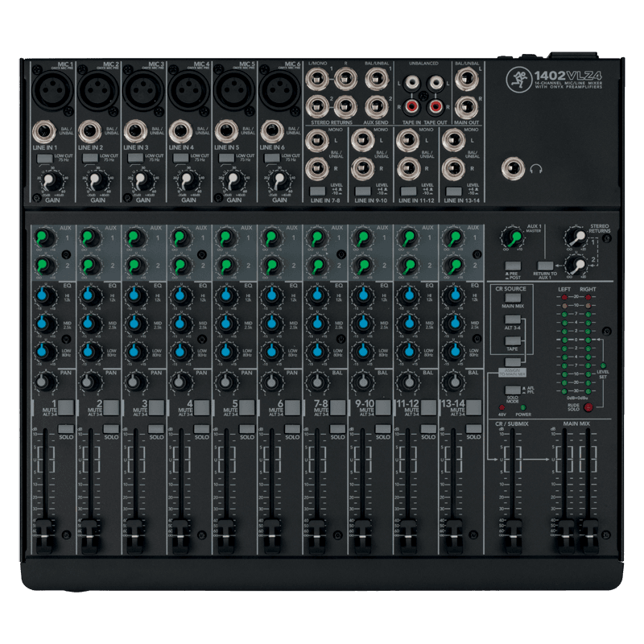Toggle the LEVEL switch for LINE IN 11-12
The image size is (644, 644).
click(408, 192)
